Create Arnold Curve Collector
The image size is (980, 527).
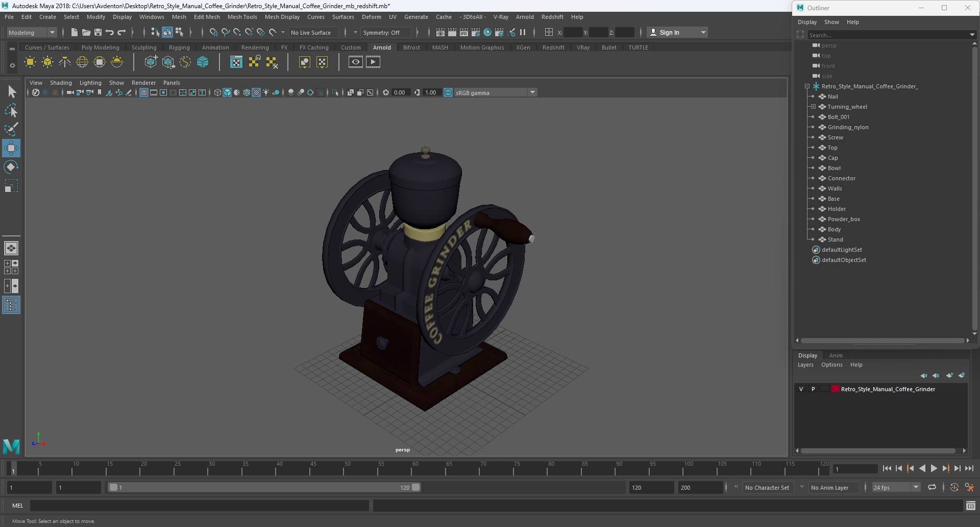coord(185,62)
